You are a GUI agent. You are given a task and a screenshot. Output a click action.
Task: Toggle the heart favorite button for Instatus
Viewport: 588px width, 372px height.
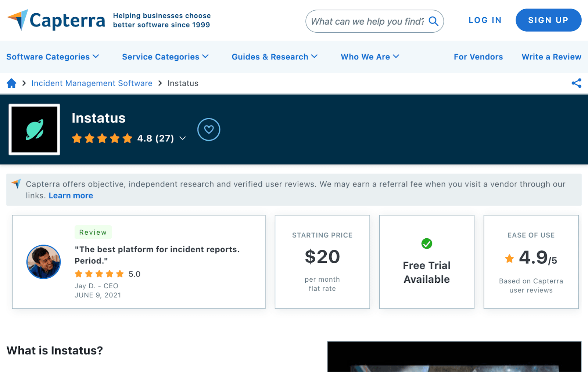[x=209, y=130]
